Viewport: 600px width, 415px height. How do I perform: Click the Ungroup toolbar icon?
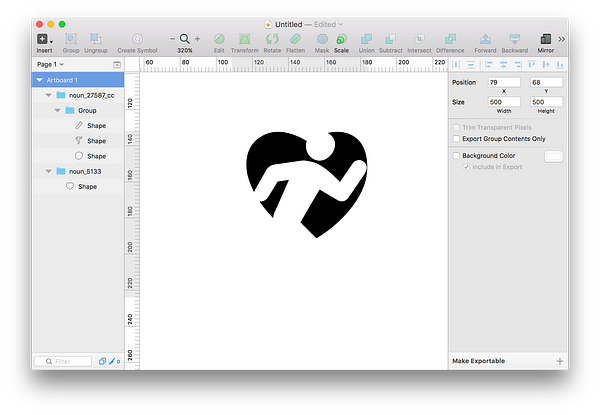click(x=96, y=39)
